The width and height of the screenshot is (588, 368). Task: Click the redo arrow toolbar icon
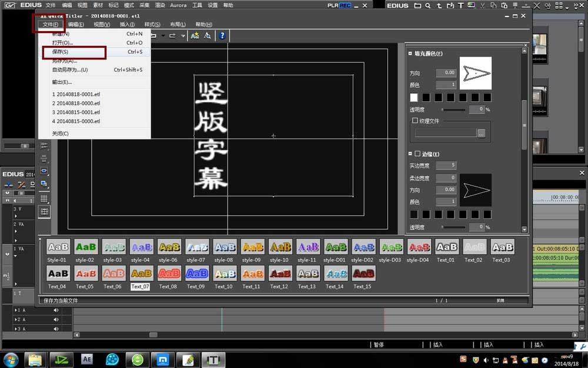(x=172, y=36)
